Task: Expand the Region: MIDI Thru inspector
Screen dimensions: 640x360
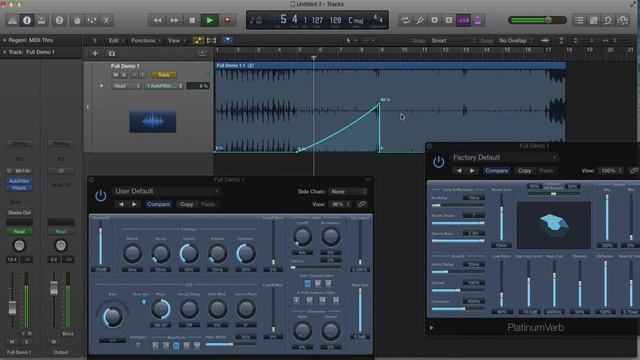Action: (5, 40)
